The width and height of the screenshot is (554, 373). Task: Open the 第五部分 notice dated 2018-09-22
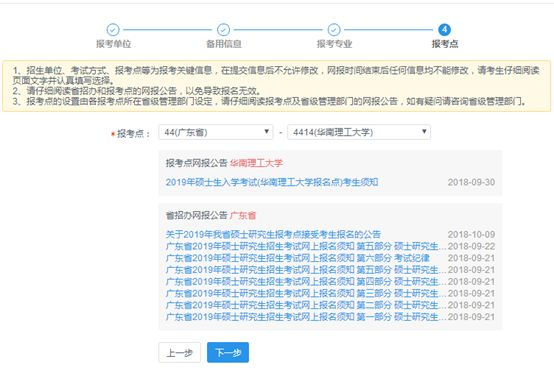[x=306, y=246]
